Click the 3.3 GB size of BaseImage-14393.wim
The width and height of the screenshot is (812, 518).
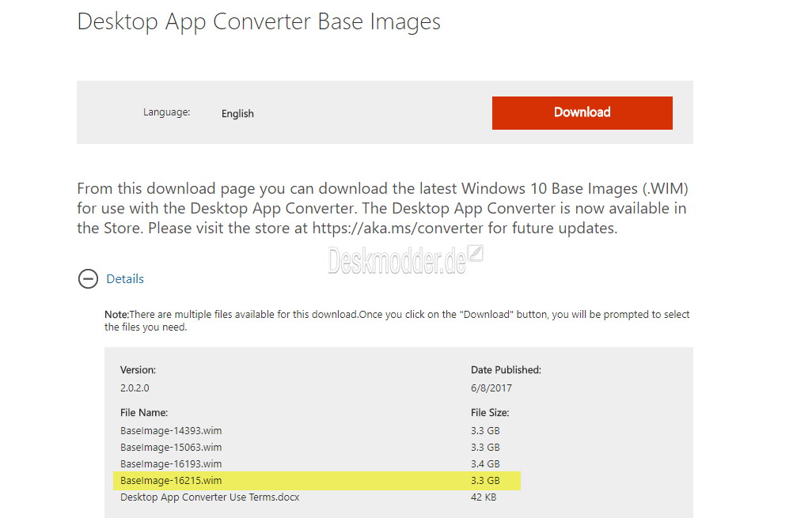(x=485, y=430)
